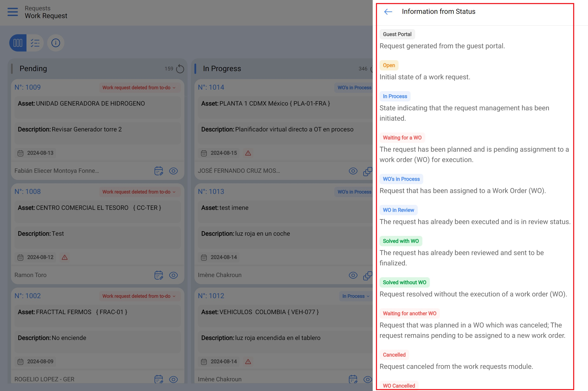The width and height of the screenshot is (588, 391).
Task: Click WO's in Process badge on request 1014
Action: coord(354,87)
